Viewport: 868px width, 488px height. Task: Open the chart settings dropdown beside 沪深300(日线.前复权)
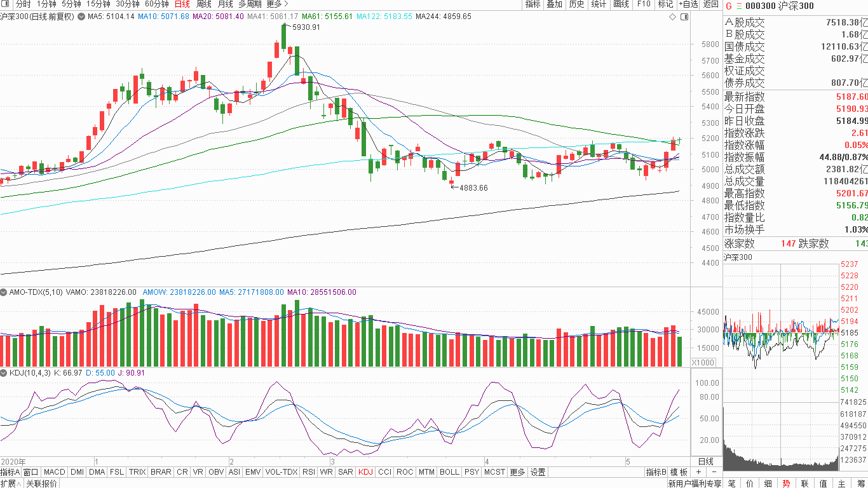(80, 16)
